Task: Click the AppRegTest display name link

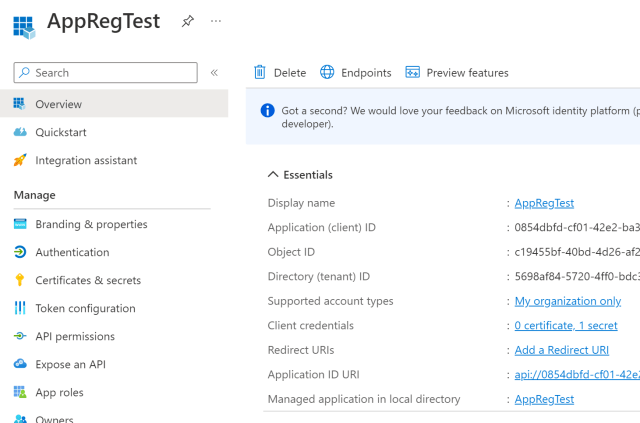Action: click(x=544, y=203)
